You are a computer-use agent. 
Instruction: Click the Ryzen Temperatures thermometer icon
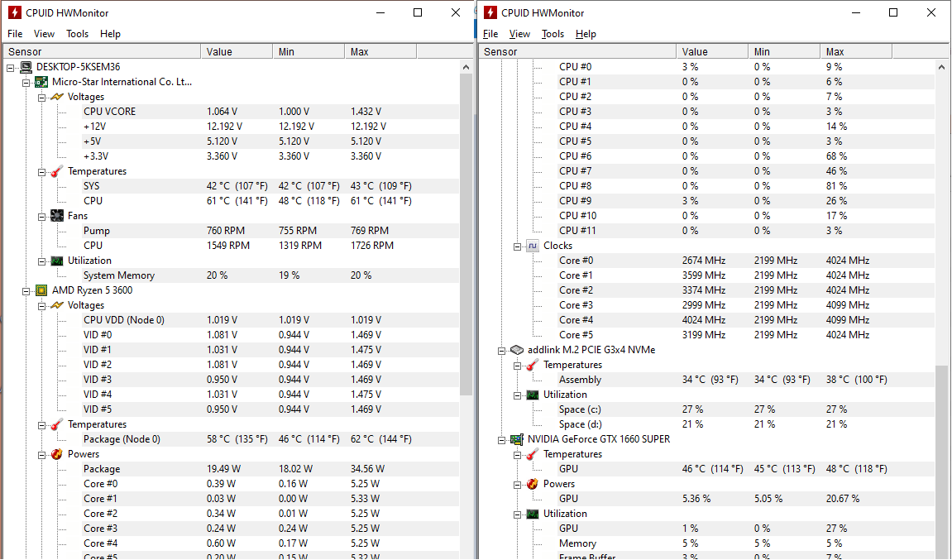tap(57, 424)
